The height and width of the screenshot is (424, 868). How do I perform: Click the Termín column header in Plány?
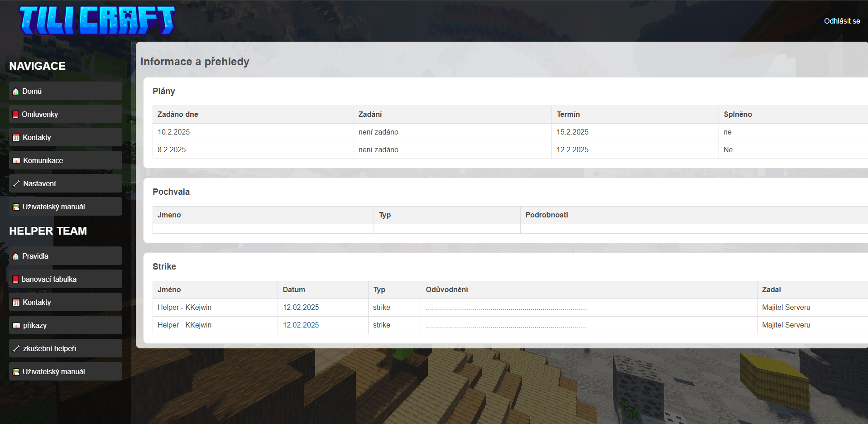point(568,115)
